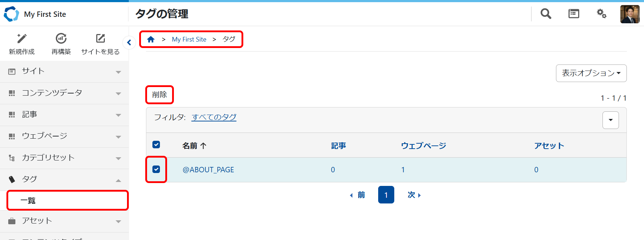The height and width of the screenshot is (240, 644).
Task: Open the ウェブページ sidebar menu
Action: tap(64, 136)
